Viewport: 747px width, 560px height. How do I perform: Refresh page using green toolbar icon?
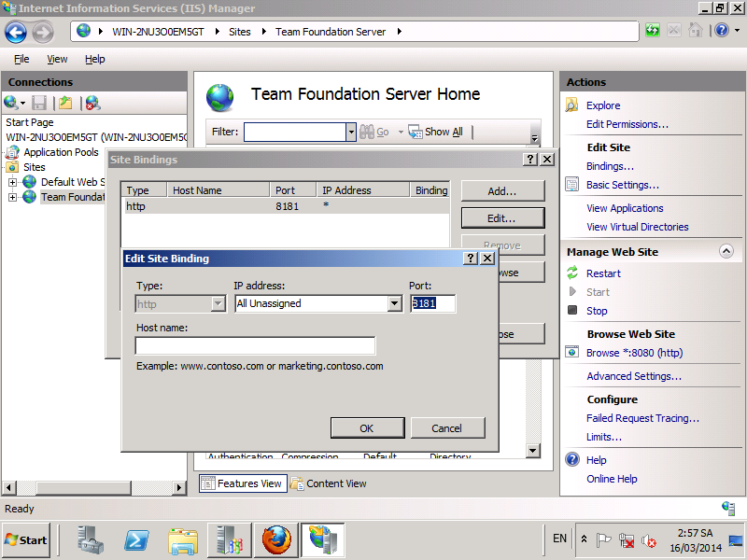tap(652, 31)
